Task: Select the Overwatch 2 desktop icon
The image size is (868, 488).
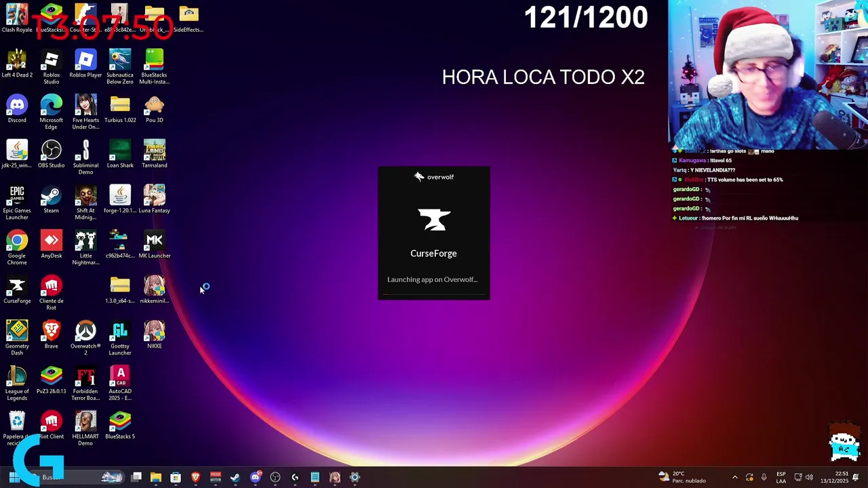Action: (x=85, y=338)
